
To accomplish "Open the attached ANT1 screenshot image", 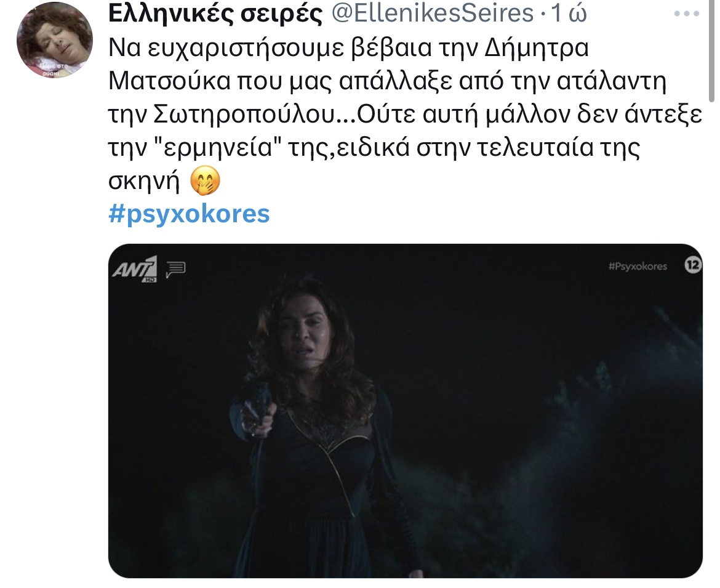I will [x=406, y=411].
